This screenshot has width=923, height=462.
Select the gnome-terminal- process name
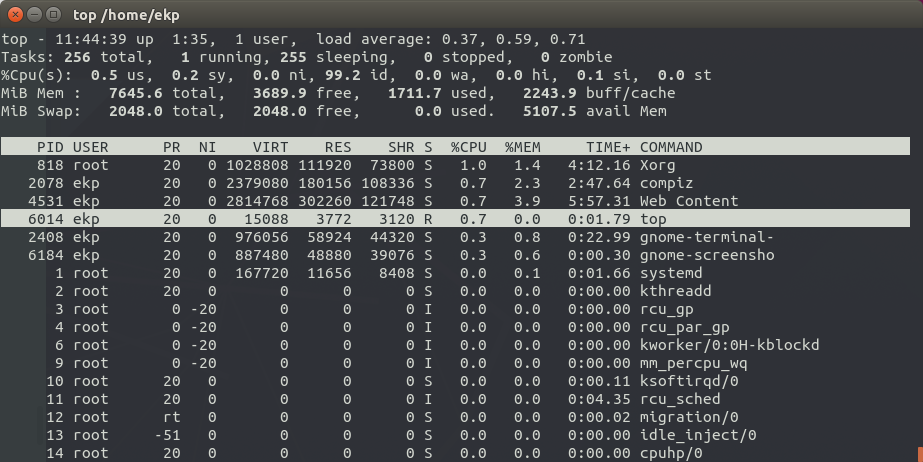707,237
